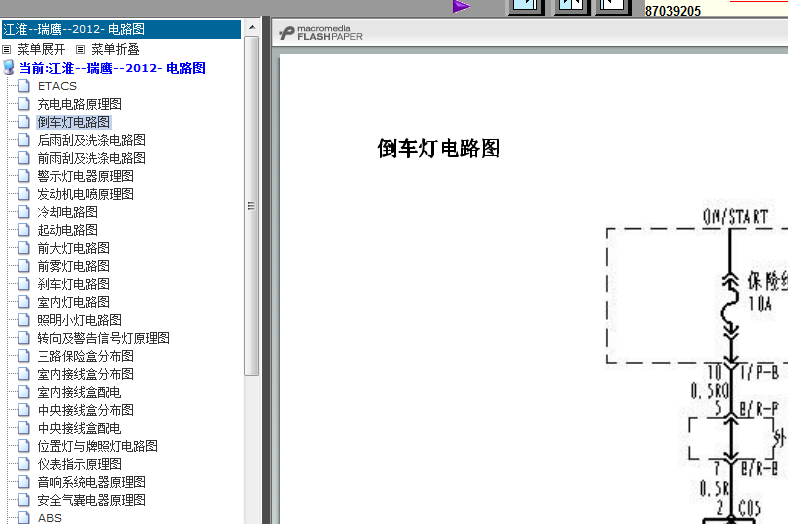Click document icon next to 充电电路原理图
The image size is (788, 524).
pos(24,104)
